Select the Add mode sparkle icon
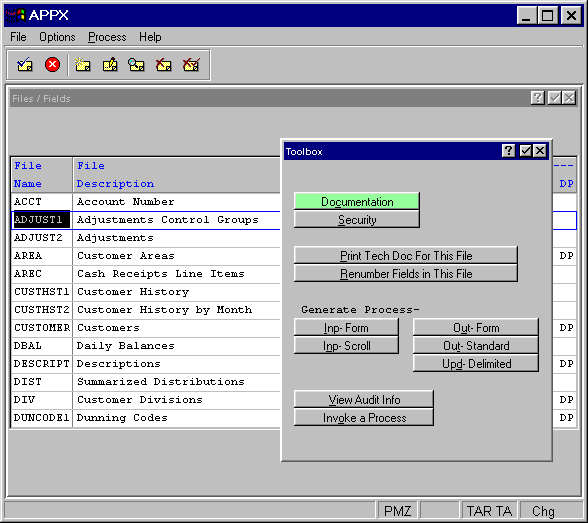The image size is (588, 523). tap(82, 65)
